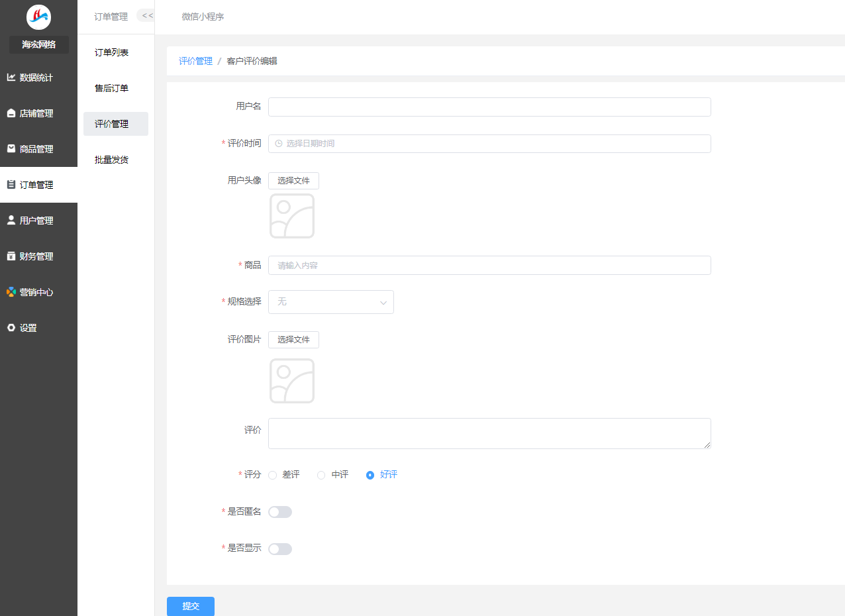The image size is (845, 616).
Task: Open the 规格选择 dropdown
Action: [331, 302]
